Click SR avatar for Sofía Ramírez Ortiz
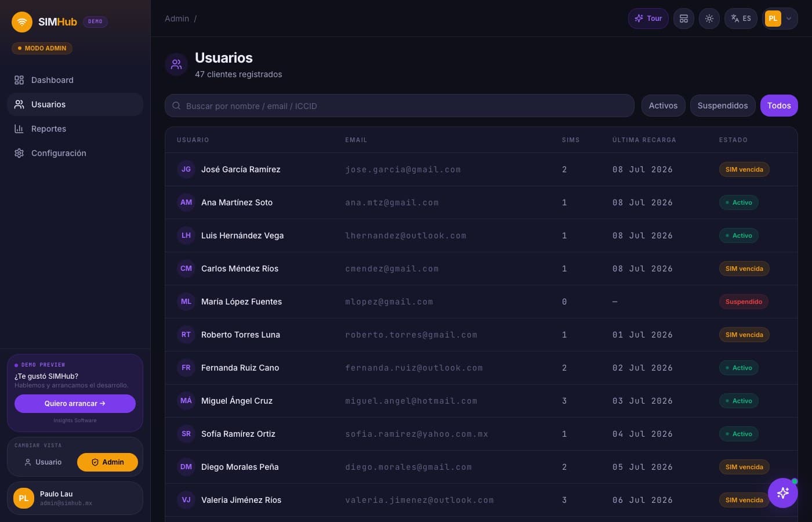Viewport: 812px width, 522px height. [186, 434]
